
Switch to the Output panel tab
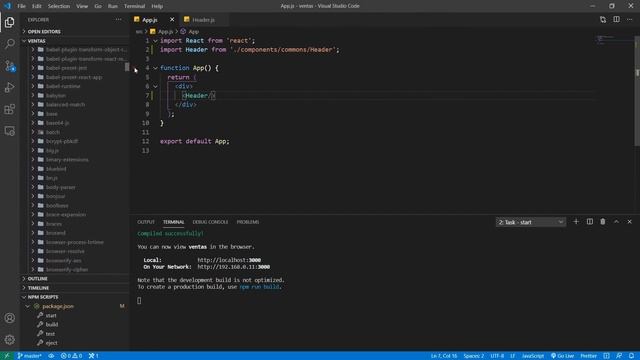pyautogui.click(x=146, y=222)
